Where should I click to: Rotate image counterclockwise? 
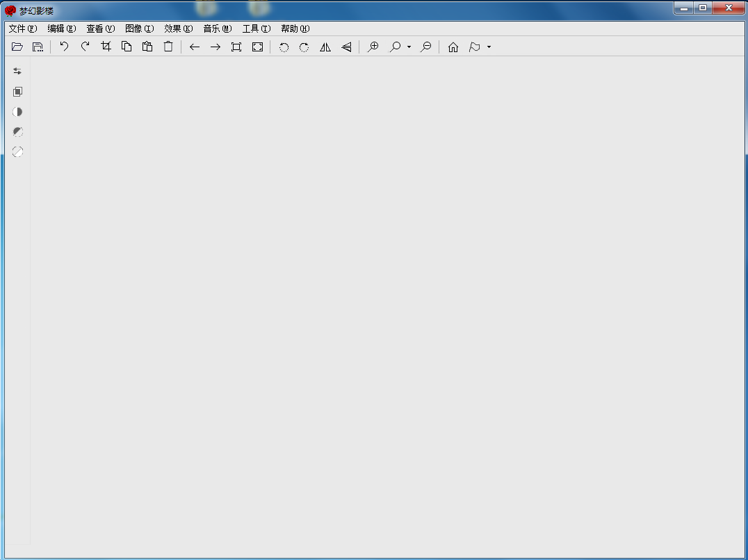point(284,47)
